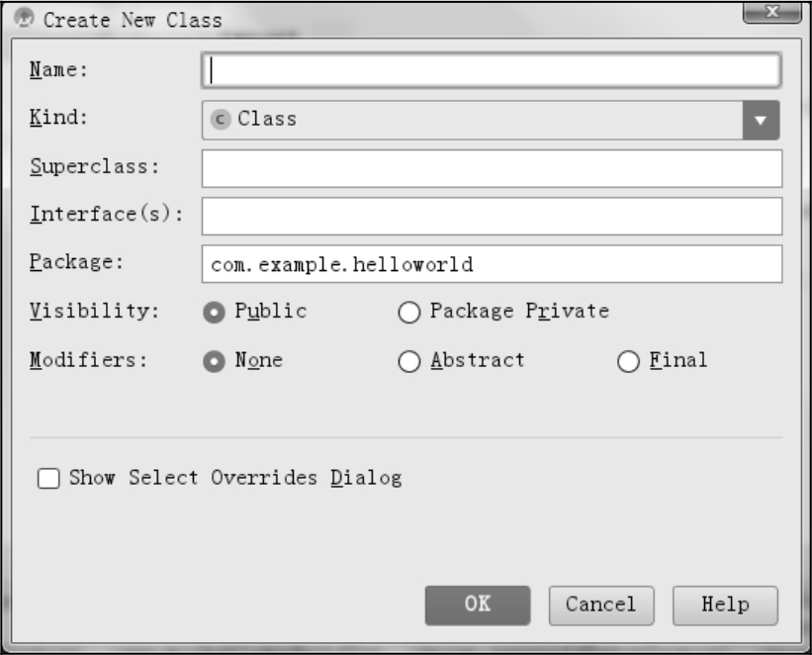Click into the Superclass field
Image resolution: width=812 pixels, height=655 pixels.
tap(492, 168)
